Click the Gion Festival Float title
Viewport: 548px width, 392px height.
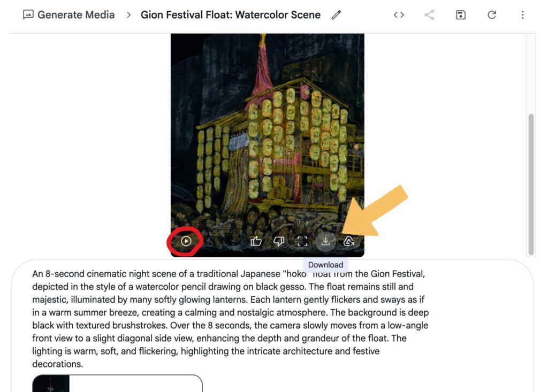click(x=230, y=14)
